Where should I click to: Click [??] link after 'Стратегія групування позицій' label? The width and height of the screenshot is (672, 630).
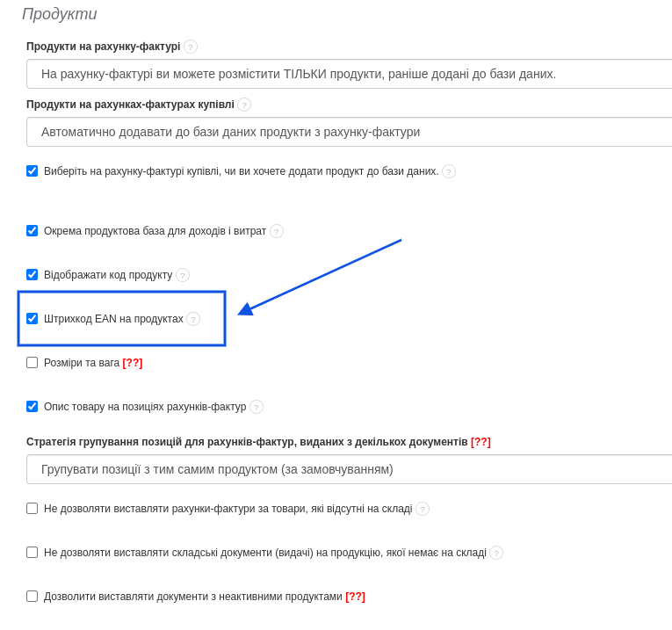(481, 442)
